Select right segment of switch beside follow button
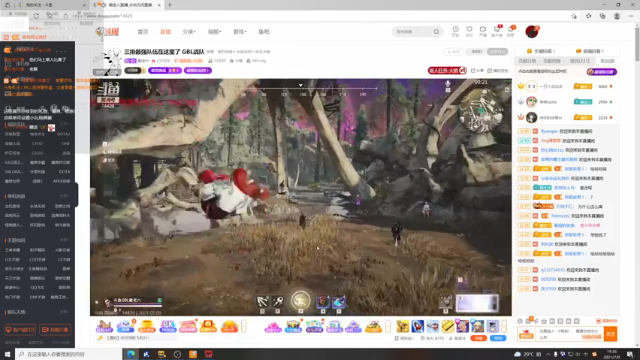Image resolution: width=640 pixels, height=360 pixels. coord(497,52)
